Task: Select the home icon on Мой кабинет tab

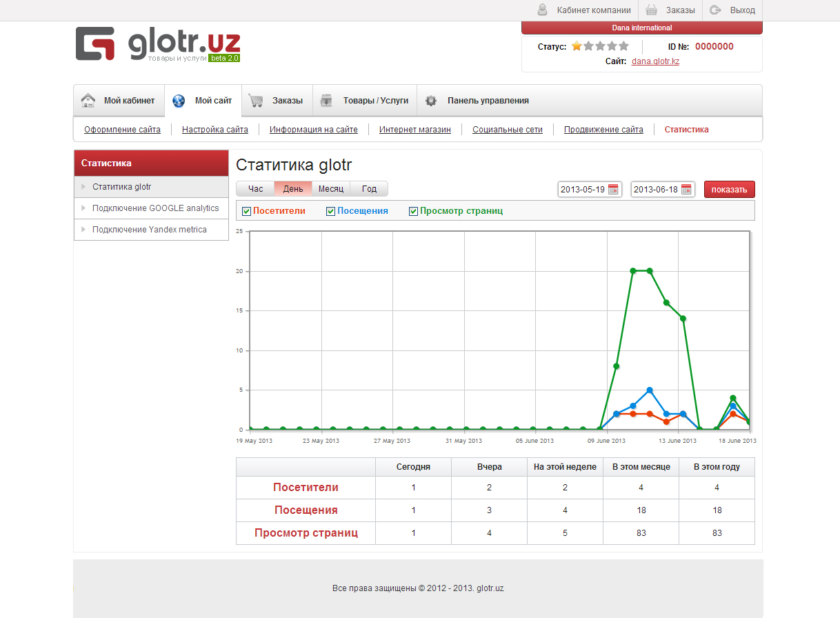Action: tap(88, 99)
